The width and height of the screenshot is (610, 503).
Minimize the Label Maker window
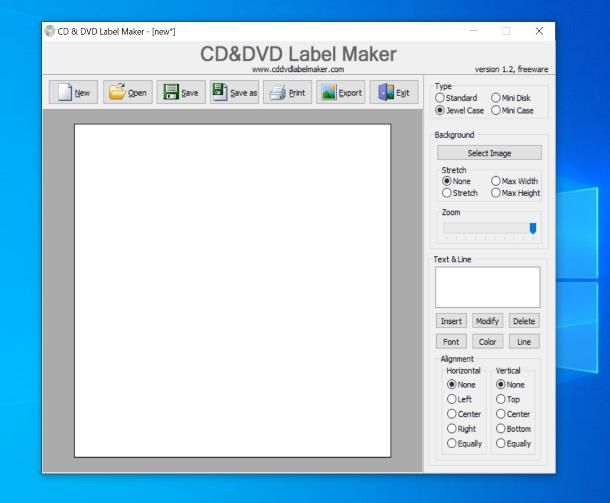(x=474, y=31)
